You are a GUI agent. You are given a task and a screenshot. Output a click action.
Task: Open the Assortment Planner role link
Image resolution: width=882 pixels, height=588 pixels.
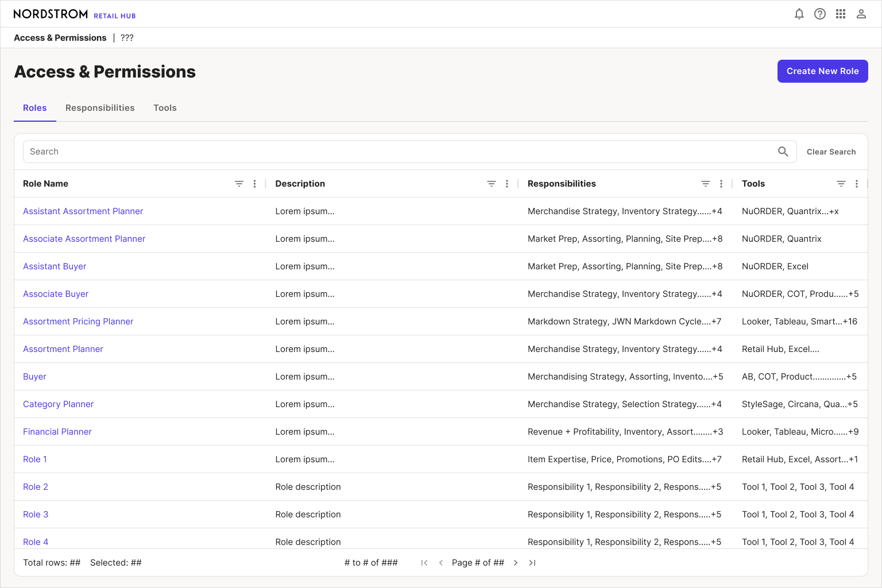(x=63, y=349)
